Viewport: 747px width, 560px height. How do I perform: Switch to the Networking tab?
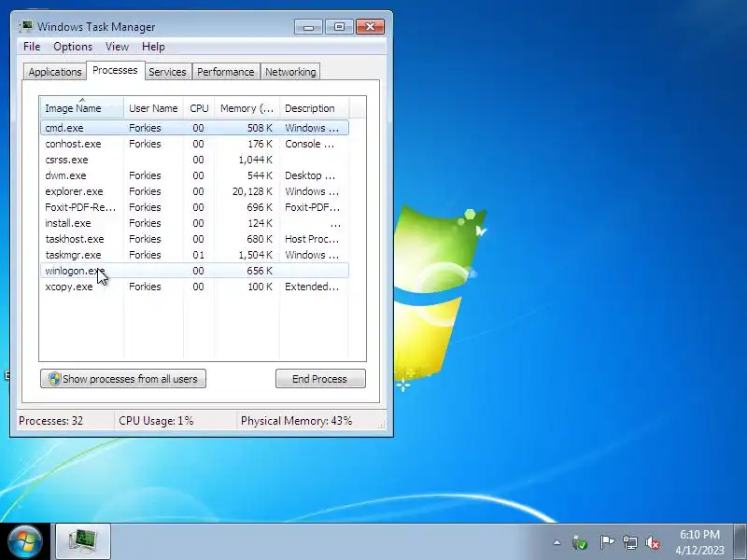pyautogui.click(x=290, y=72)
